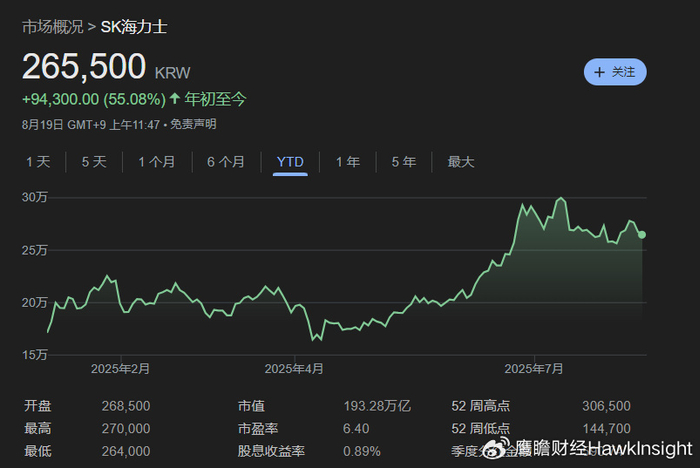This screenshot has width=700, height=468.
Task: Click the 2025年4月 axis label
Action: [294, 369]
